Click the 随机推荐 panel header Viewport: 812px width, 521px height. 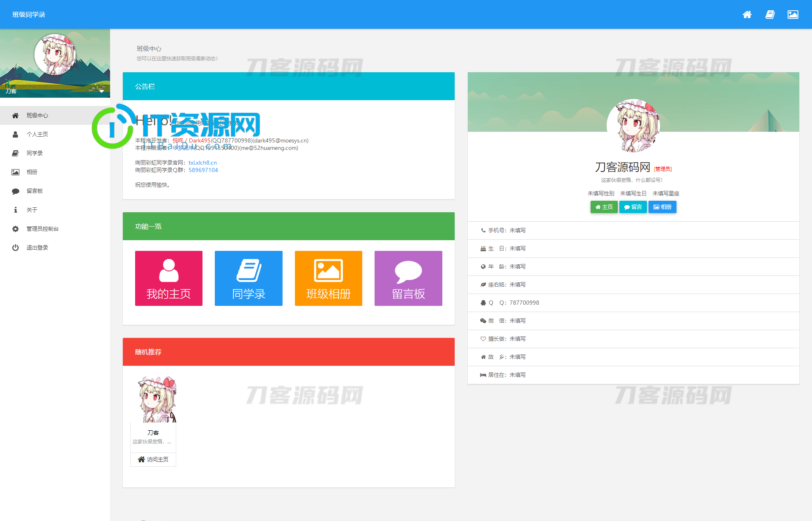[x=289, y=352]
